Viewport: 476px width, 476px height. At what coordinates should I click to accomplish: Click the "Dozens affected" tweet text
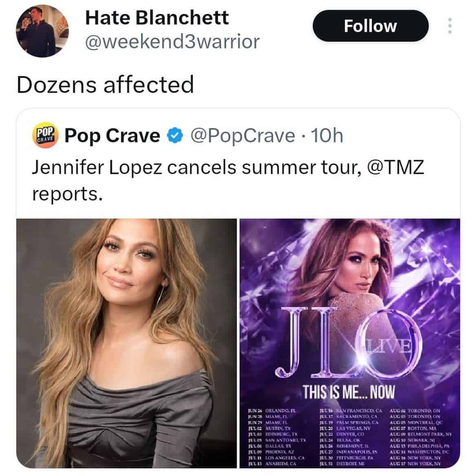(105, 84)
